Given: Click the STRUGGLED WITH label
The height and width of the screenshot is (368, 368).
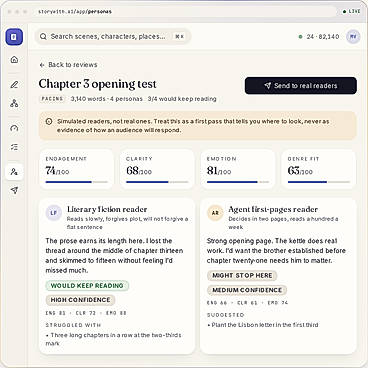Looking at the screenshot, I should (x=73, y=325).
